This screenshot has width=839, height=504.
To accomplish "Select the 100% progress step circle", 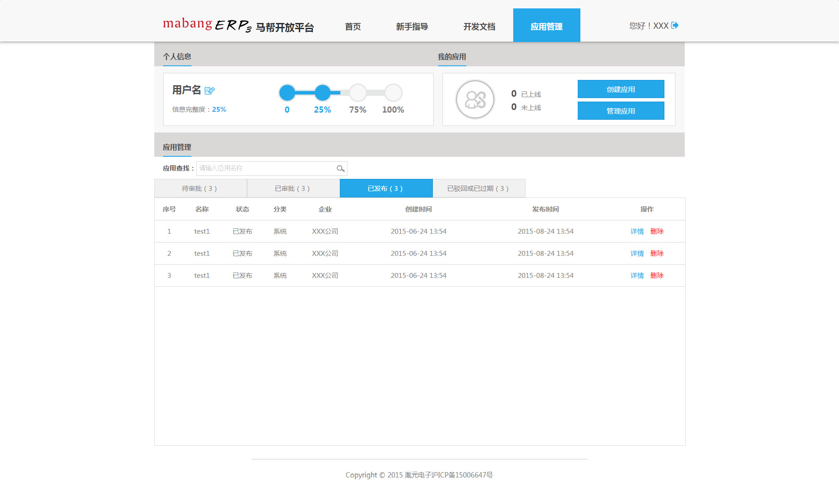I will [393, 93].
